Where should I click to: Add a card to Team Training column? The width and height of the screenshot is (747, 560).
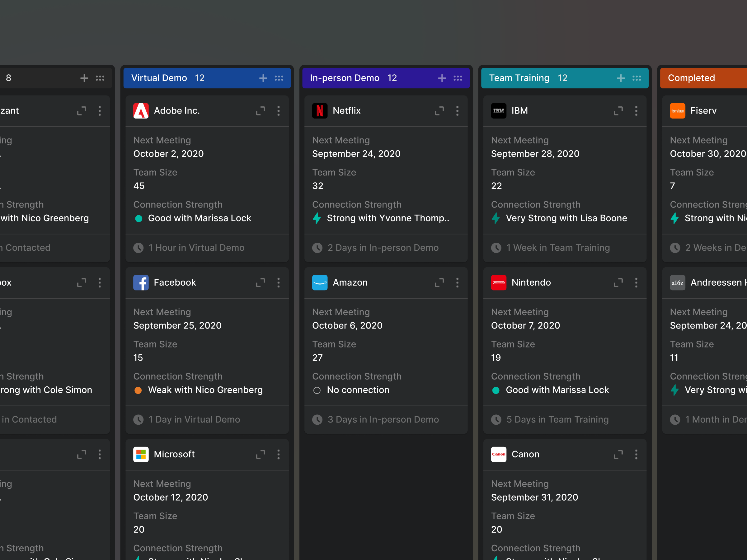click(621, 78)
